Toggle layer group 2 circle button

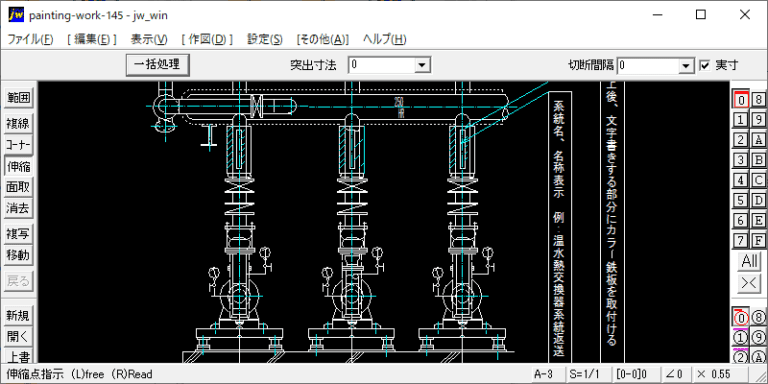741,356
